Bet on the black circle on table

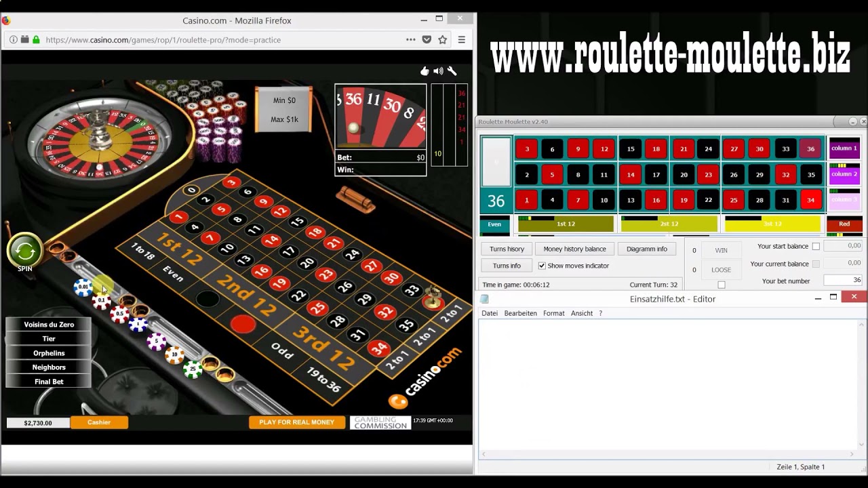coord(208,298)
